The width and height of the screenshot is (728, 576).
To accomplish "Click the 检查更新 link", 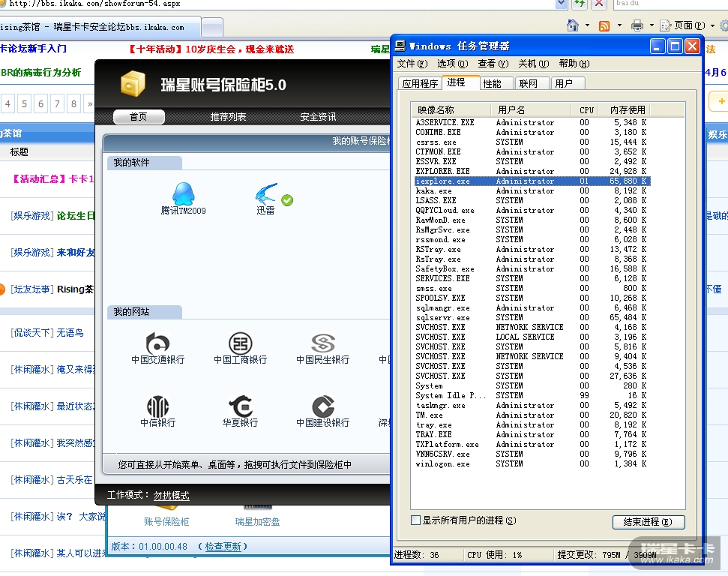I will [x=223, y=547].
